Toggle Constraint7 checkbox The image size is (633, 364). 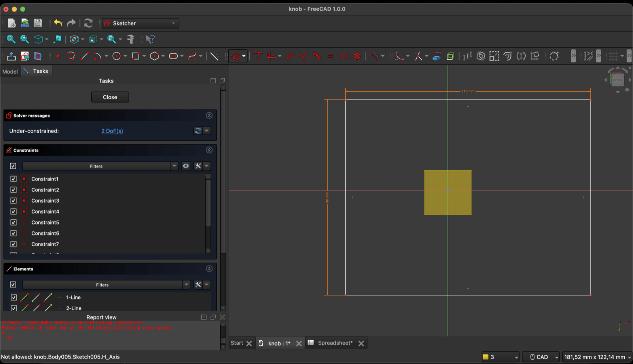tap(13, 244)
